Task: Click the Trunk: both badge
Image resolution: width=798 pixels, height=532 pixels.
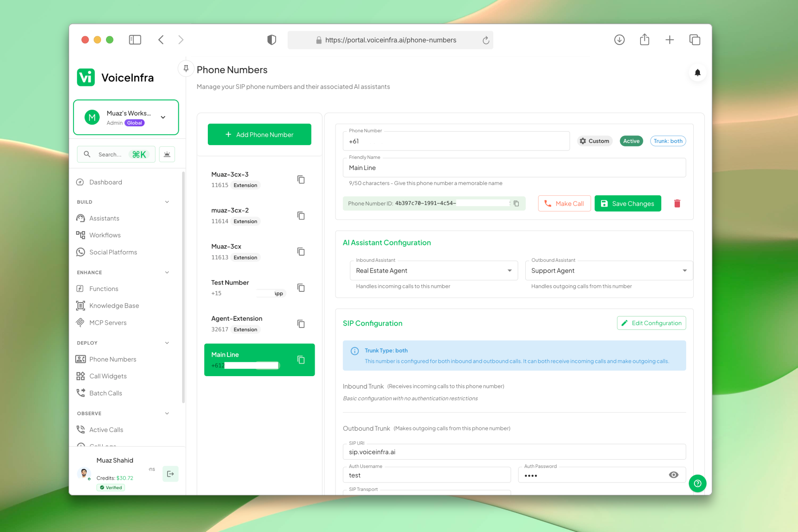Action: (668, 141)
